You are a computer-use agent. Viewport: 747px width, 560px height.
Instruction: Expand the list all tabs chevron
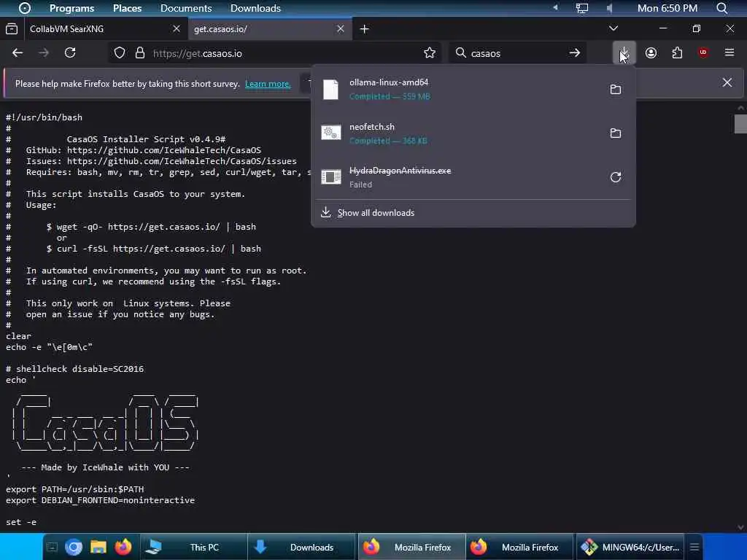tap(613, 28)
